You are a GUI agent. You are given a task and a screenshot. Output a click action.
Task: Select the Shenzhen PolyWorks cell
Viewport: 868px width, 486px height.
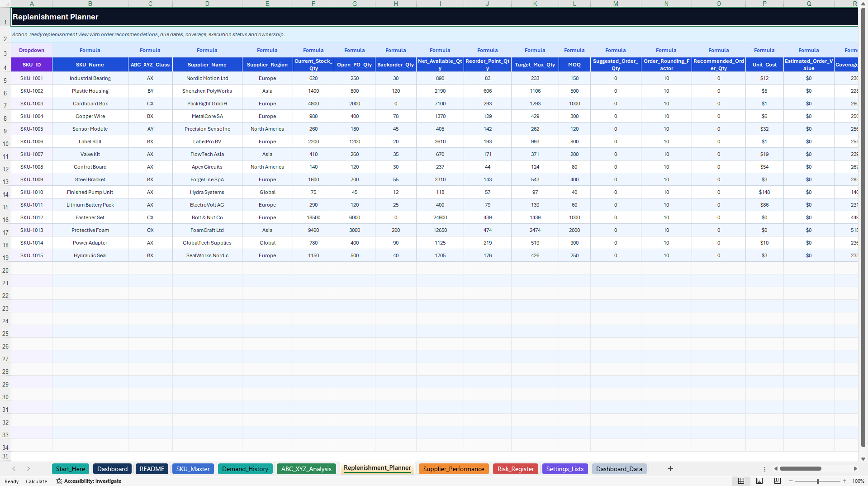pyautogui.click(x=207, y=91)
